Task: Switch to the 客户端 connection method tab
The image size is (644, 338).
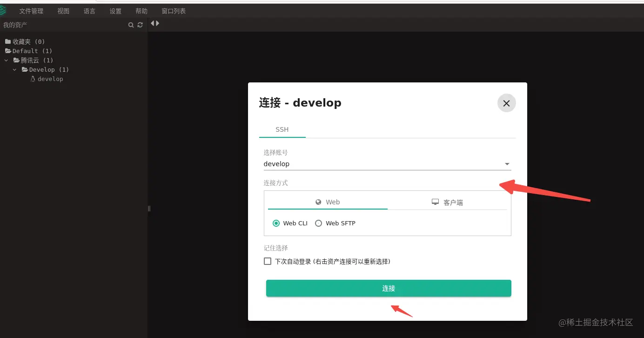Action: (x=447, y=202)
